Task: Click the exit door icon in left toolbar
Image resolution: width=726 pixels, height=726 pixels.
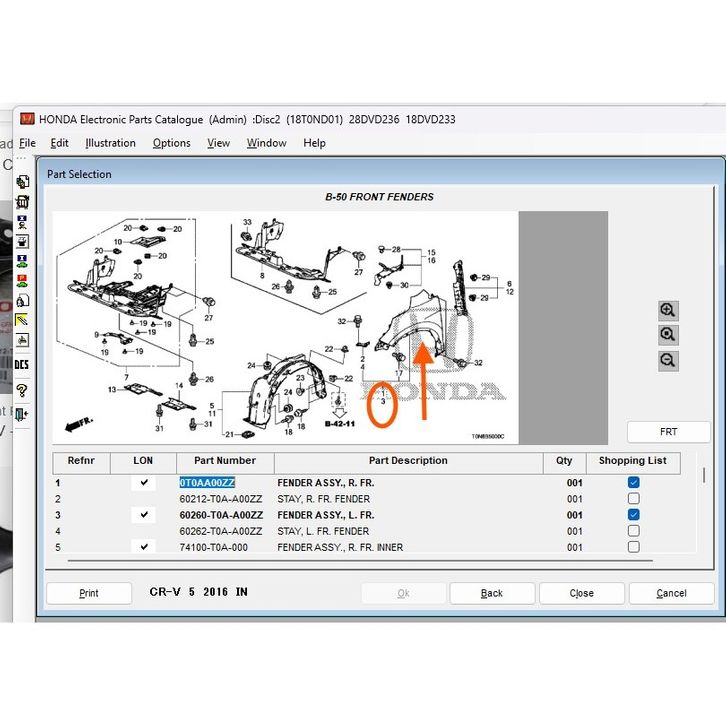Action: pos(22,413)
